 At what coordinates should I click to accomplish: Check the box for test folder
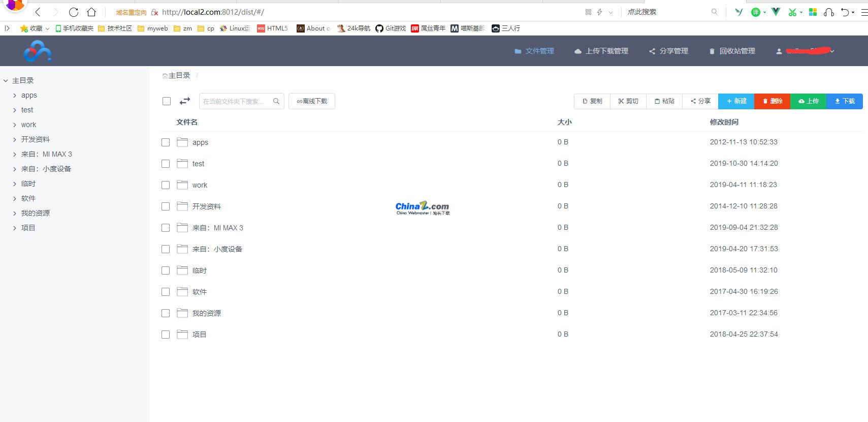click(166, 164)
